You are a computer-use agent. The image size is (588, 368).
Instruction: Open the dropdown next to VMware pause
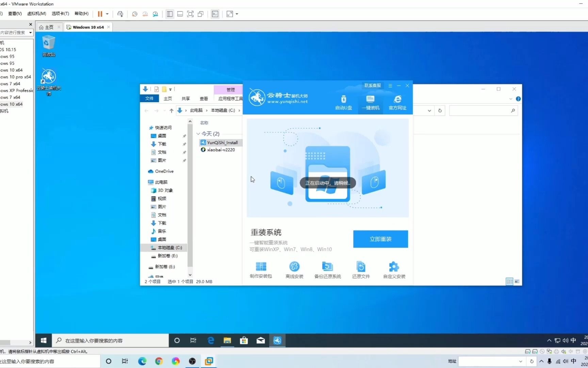(x=107, y=14)
